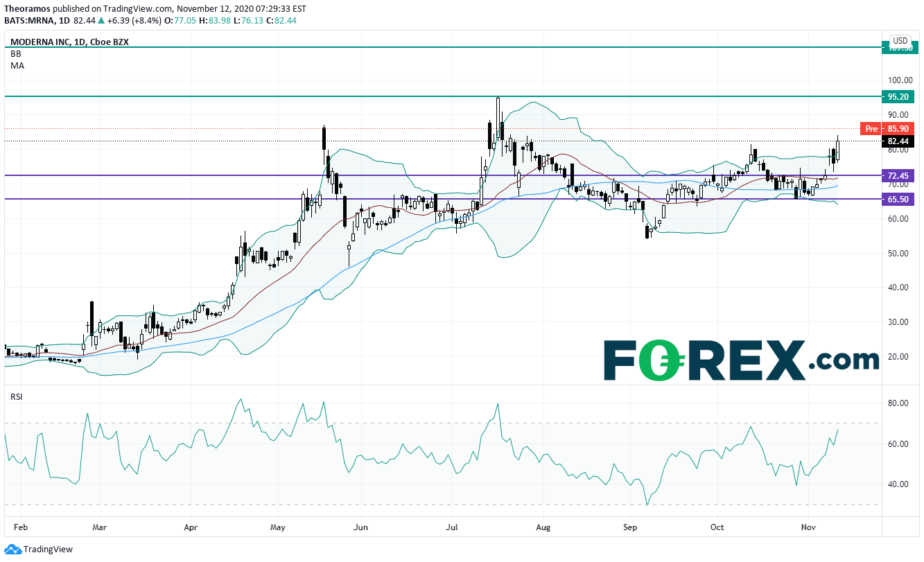Click the red Pre 85.90 price tag
924x562 pixels.
pos(888,128)
